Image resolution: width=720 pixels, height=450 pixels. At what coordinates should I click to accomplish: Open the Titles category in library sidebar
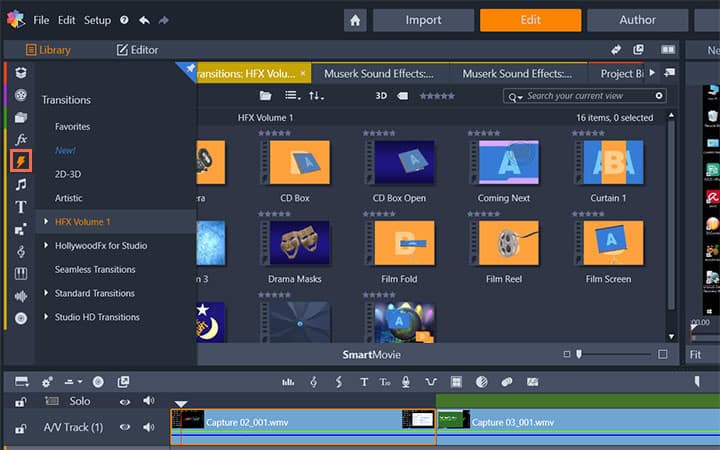click(x=21, y=207)
